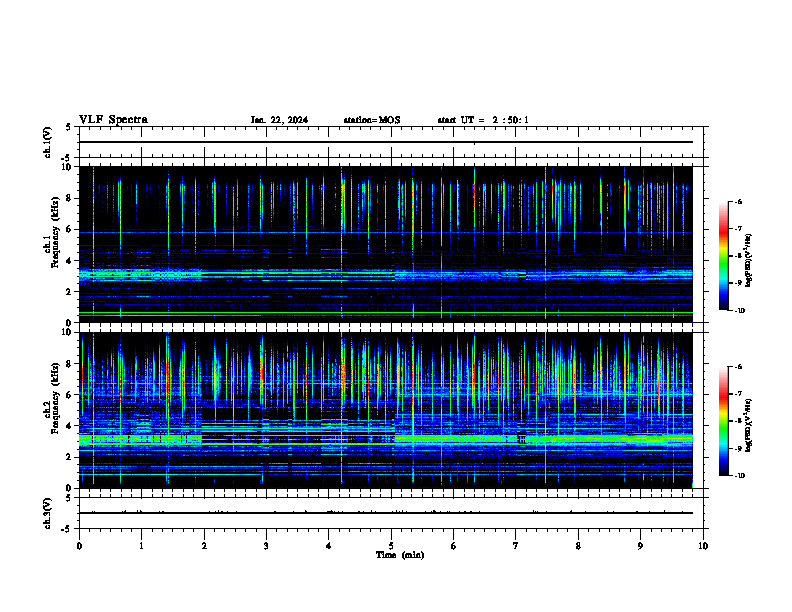Click the "8" kHz tick on ch.2 frequency axis
Viewport: 792px width, 612px height.
[x=69, y=364]
